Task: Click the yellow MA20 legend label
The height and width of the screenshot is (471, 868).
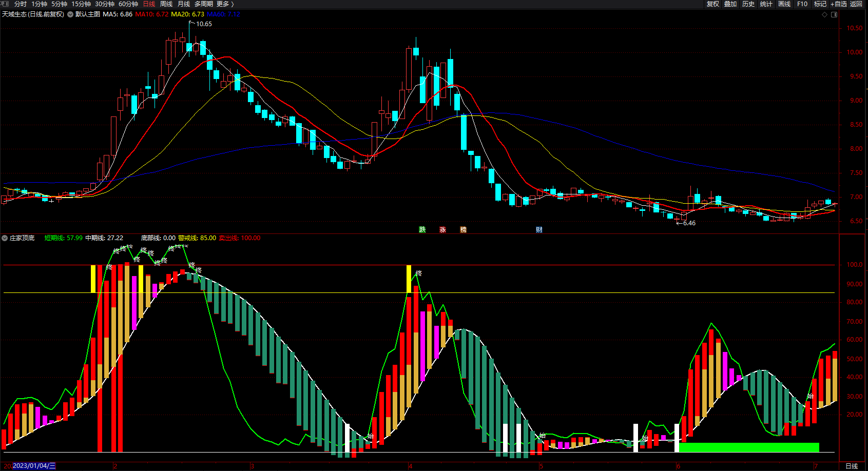Action: 187,14
